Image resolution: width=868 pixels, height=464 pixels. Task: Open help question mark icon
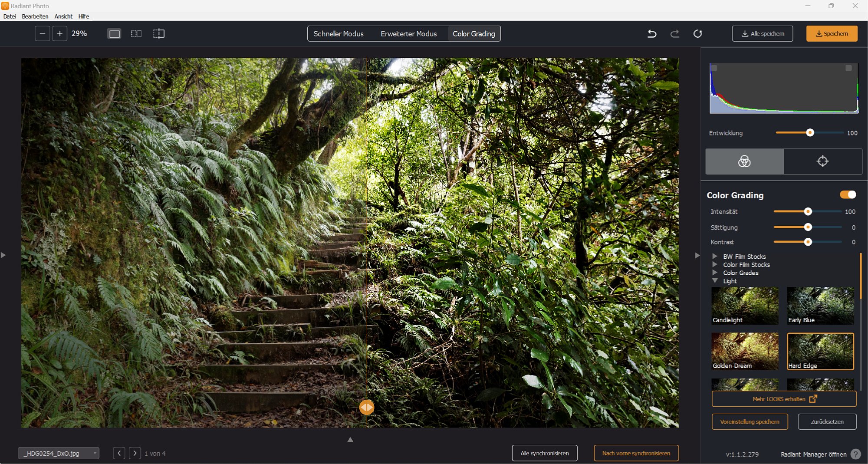(856, 454)
